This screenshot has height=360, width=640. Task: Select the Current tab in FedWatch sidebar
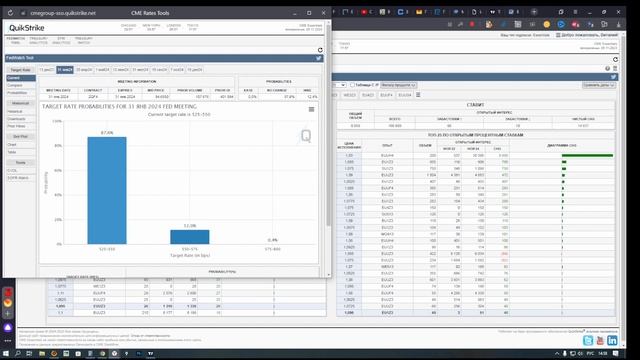click(x=21, y=78)
